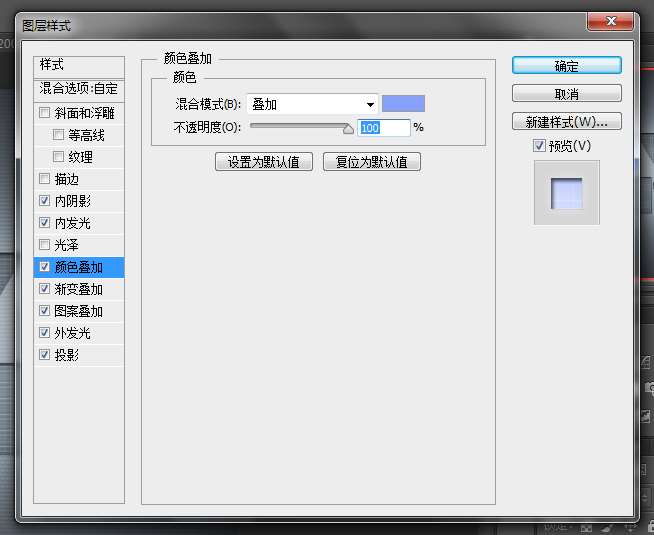Uncheck the 内发光 checkbox
Image resolution: width=654 pixels, height=535 pixels.
(x=44, y=223)
